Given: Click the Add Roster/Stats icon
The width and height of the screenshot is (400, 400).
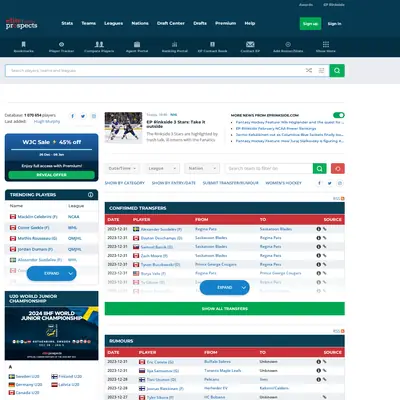Looking at the screenshot, I should [288, 44].
